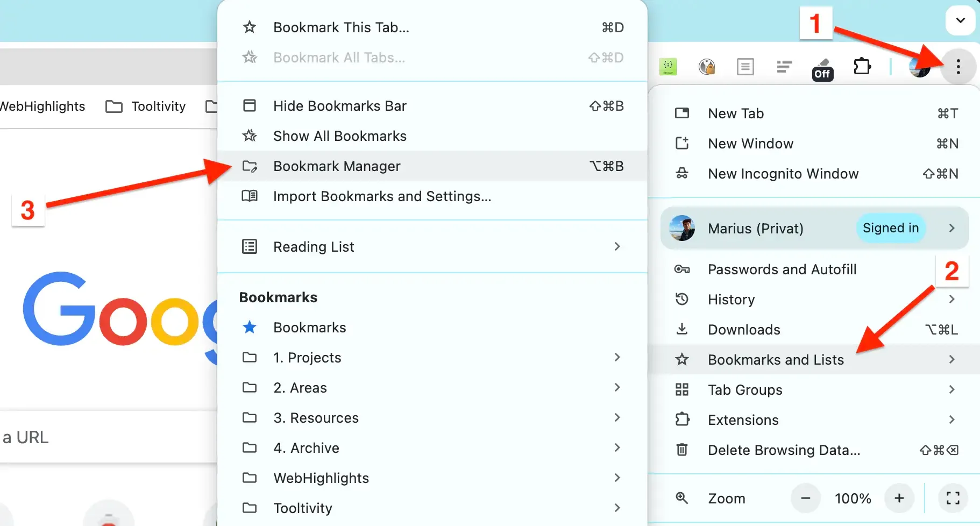Select Delete Browsing Data…
This screenshot has height=526, width=980.
click(x=814, y=450)
